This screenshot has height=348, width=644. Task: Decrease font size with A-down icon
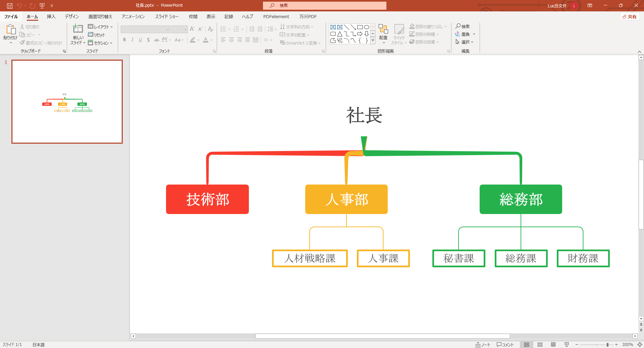tap(200, 29)
